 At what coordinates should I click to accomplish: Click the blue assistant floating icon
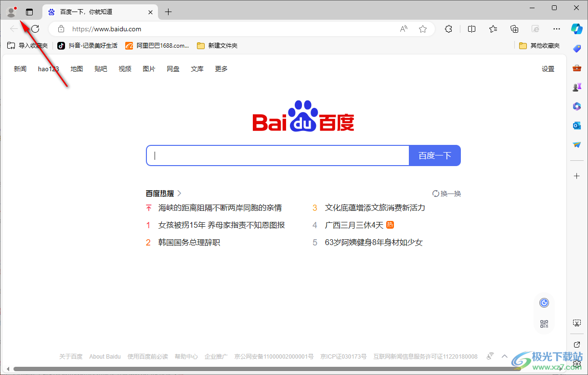point(544,303)
